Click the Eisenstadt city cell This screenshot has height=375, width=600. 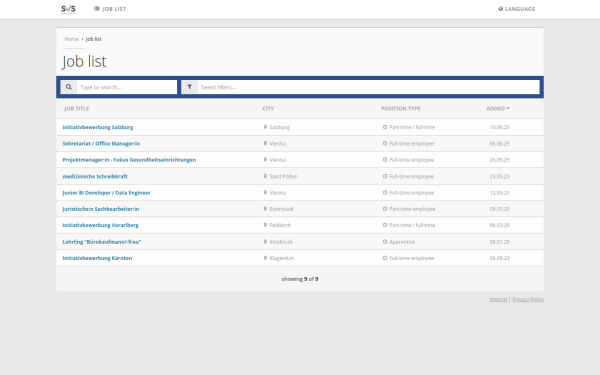click(x=282, y=209)
